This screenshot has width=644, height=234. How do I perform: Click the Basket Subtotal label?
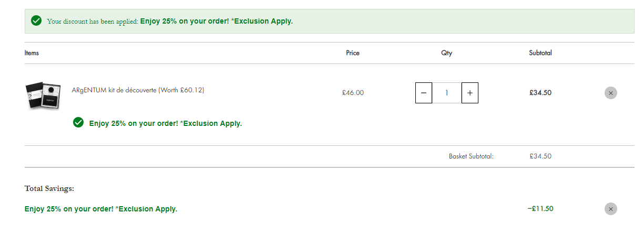(471, 156)
